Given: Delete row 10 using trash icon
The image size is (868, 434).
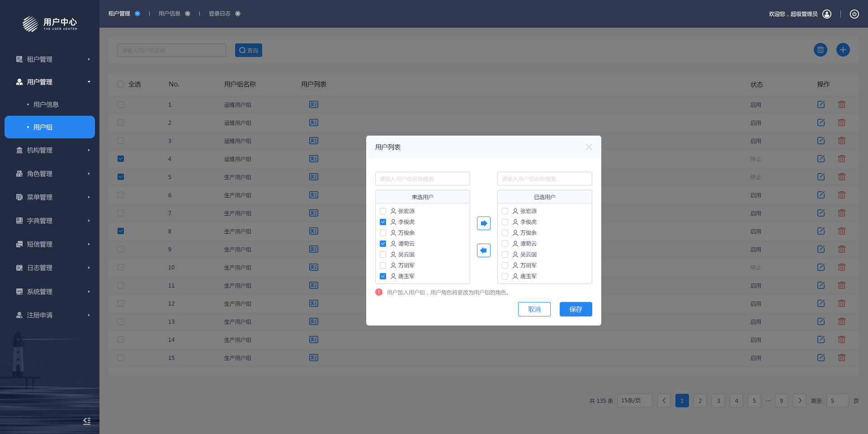Looking at the screenshot, I should 841,267.
